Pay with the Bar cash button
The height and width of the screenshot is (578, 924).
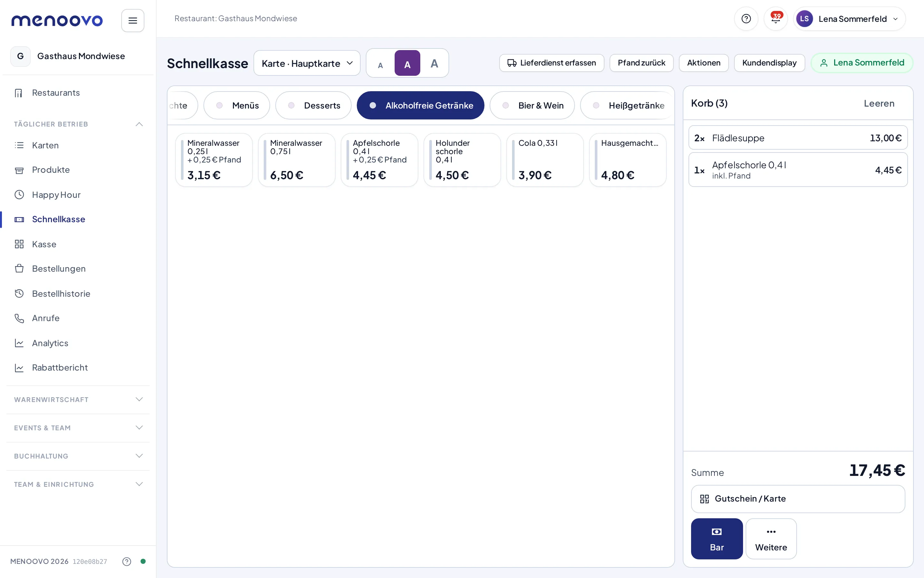pos(717,539)
